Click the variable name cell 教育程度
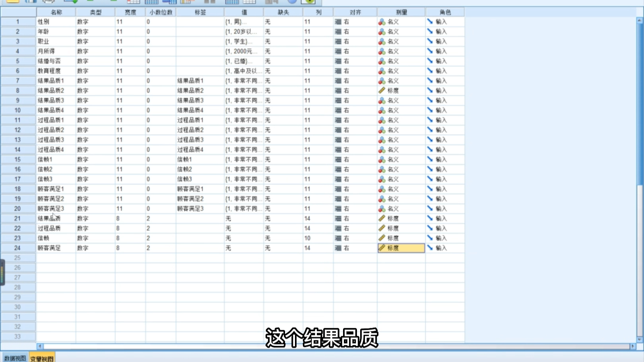This screenshot has height=362, width=644. coord(56,71)
